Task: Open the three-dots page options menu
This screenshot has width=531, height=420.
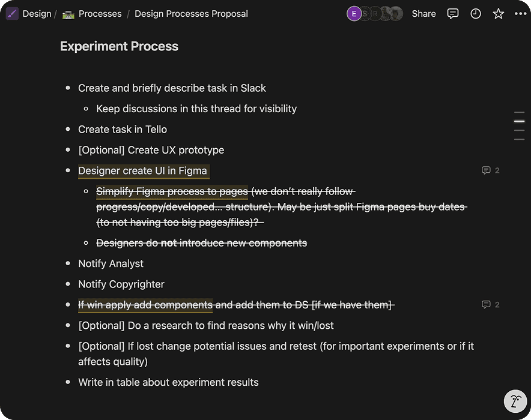Action: (520, 14)
